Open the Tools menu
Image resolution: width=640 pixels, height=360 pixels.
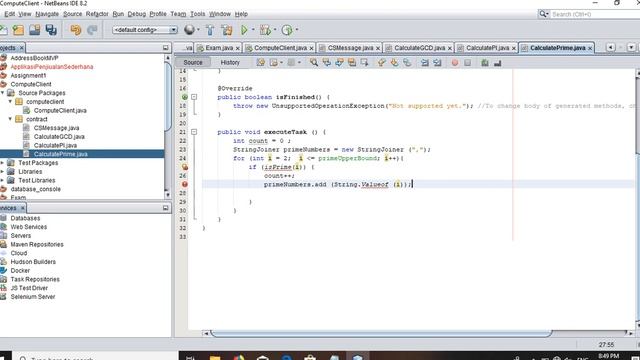point(198,14)
